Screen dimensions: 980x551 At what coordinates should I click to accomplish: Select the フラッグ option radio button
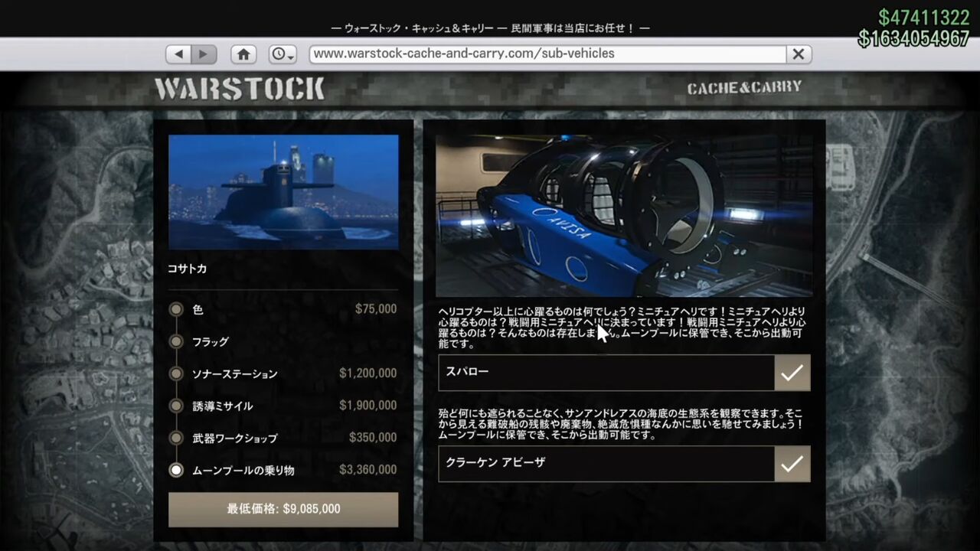[176, 341]
